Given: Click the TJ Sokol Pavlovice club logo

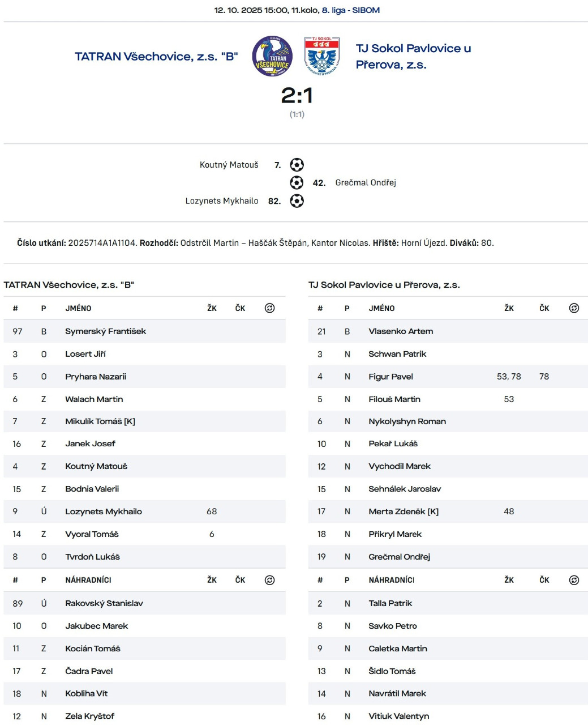Looking at the screenshot, I should tap(321, 56).
